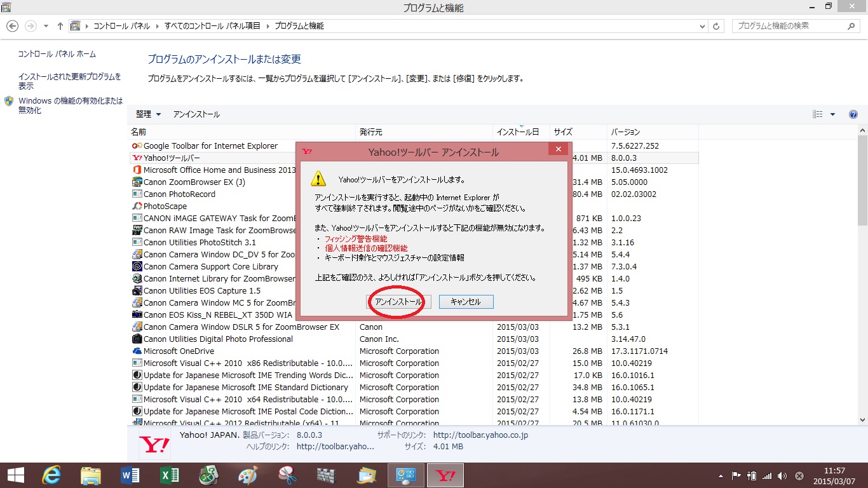Open Paint from the taskbar
The height and width of the screenshot is (488, 868).
[248, 475]
